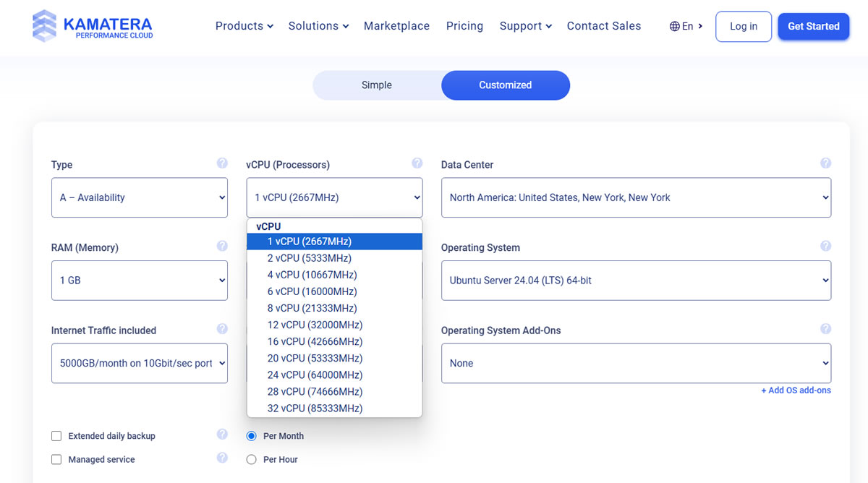868x483 pixels.
Task: Check the Managed service box
Action: (x=56, y=459)
